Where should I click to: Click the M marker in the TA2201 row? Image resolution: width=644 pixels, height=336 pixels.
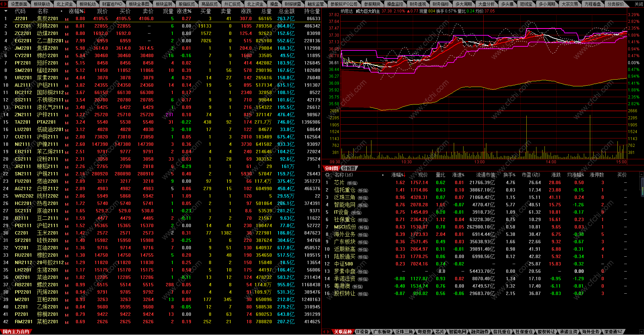[67, 123]
